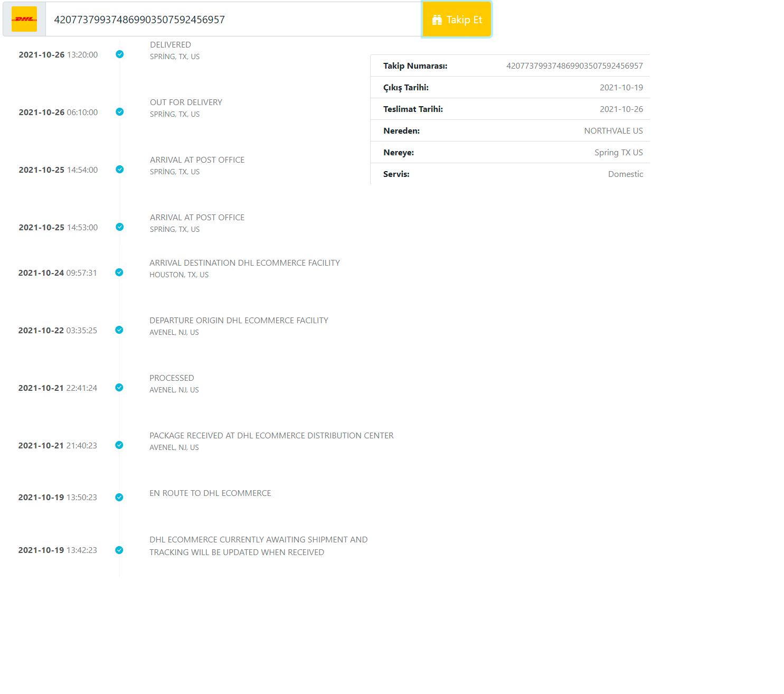784x694 pixels.
Task: Click SPRİNG, TX, US under OUT FOR DELIVERY
Action: (175, 114)
